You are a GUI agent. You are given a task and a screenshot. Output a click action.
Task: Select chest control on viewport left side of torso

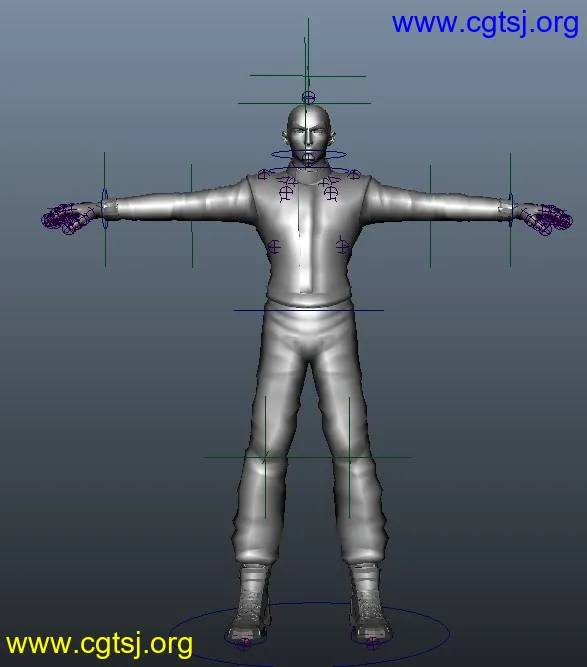point(274,247)
